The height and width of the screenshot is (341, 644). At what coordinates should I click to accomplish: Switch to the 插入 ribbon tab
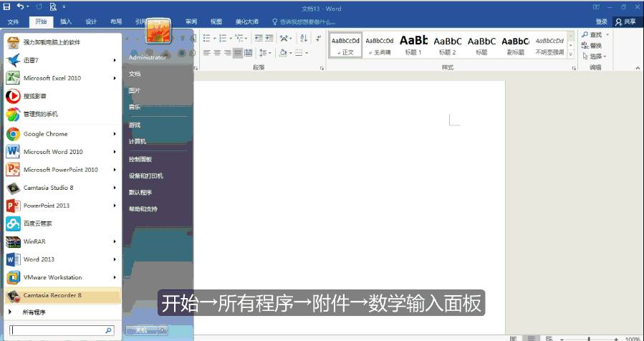click(x=66, y=21)
